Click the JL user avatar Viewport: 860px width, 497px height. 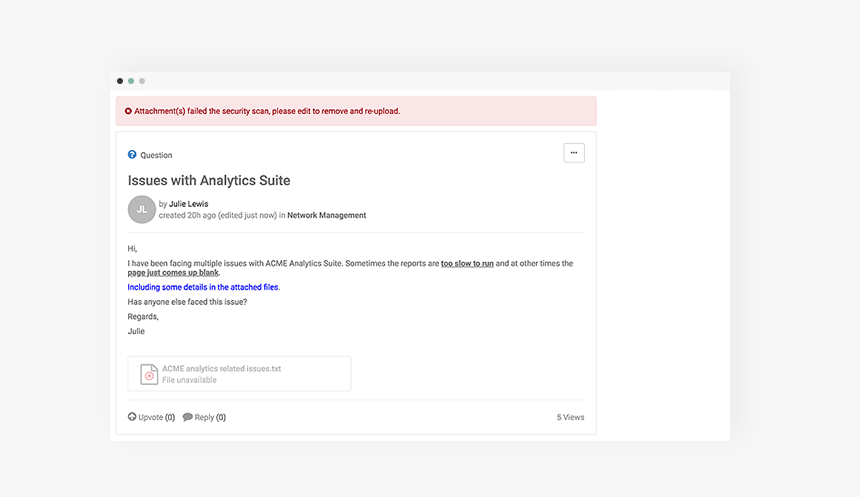click(x=142, y=209)
